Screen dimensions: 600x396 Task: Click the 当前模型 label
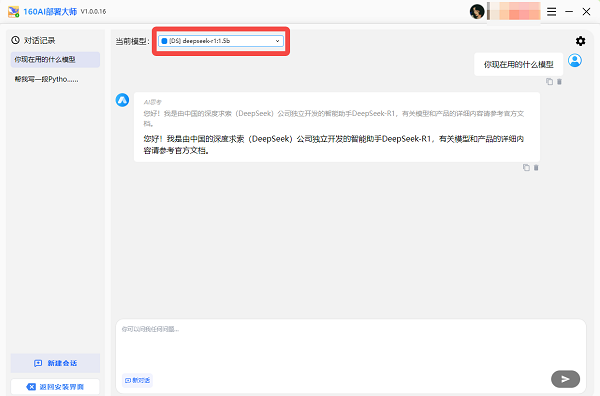[x=132, y=41]
